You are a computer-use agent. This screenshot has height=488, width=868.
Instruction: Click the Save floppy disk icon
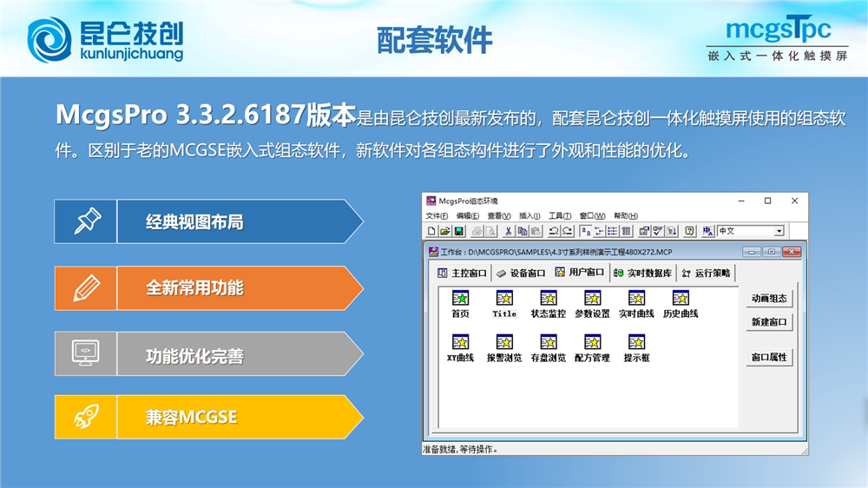pos(458,231)
